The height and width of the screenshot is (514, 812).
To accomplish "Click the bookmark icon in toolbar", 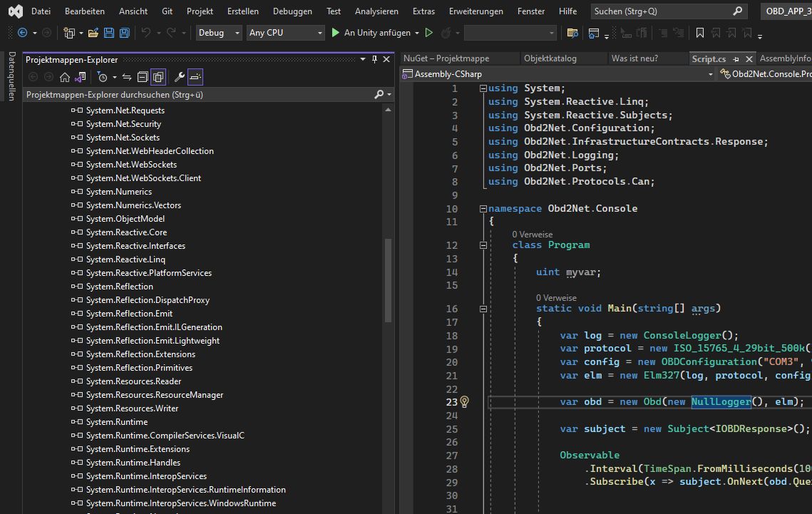I will tap(700, 33).
